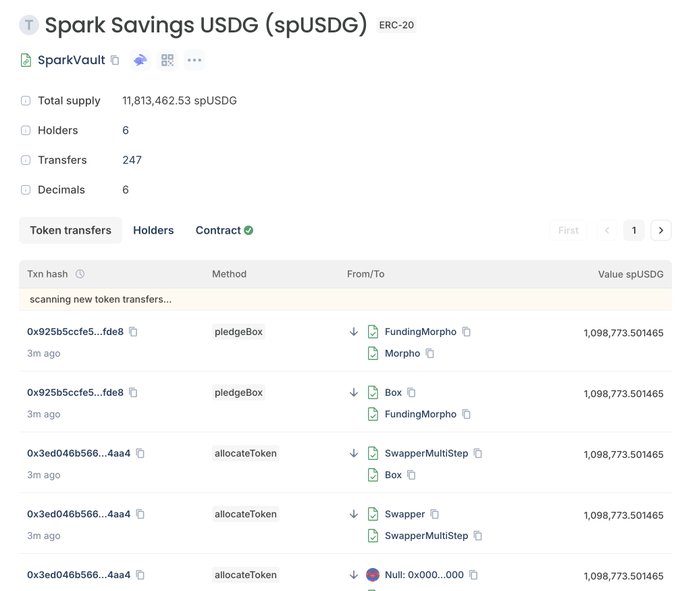
Task: Copy FundingMorpho recipient address in second row
Action: click(x=467, y=414)
